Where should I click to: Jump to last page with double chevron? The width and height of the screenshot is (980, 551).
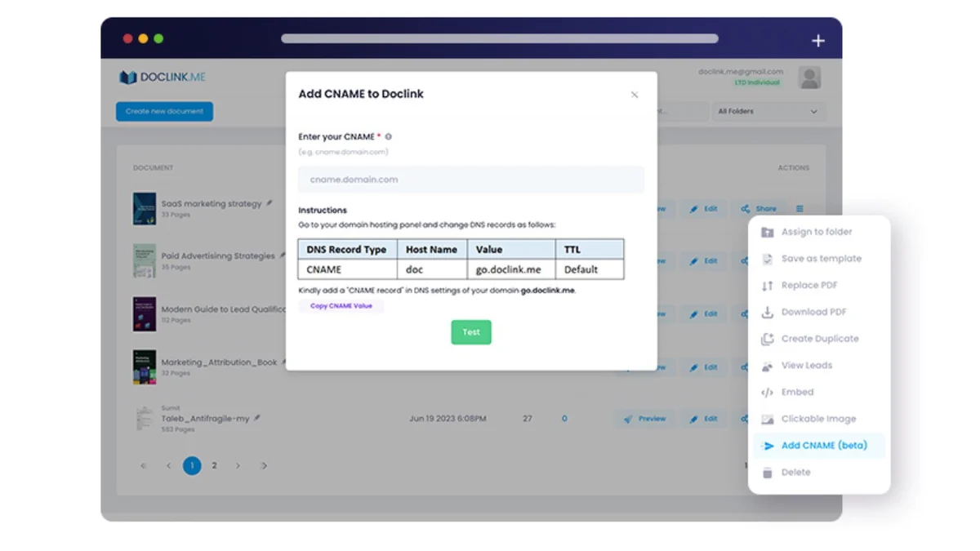point(264,466)
